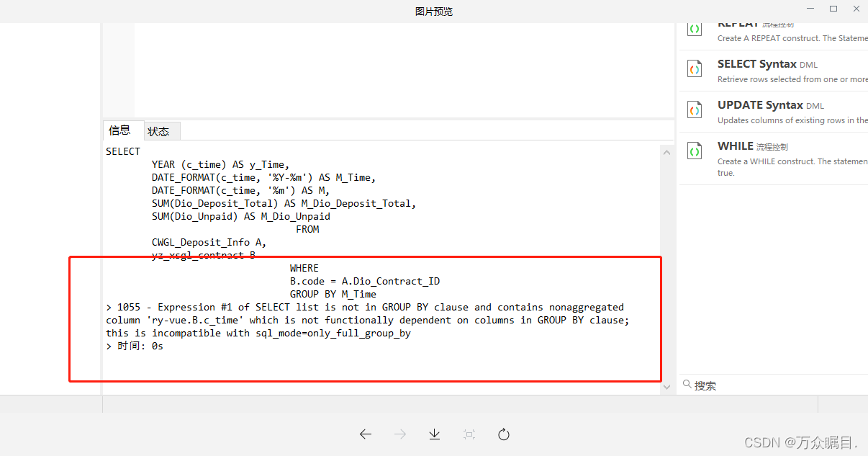Rotate the image using the refresh icon
Image resolution: width=868 pixels, height=456 pixels.
[x=503, y=434]
